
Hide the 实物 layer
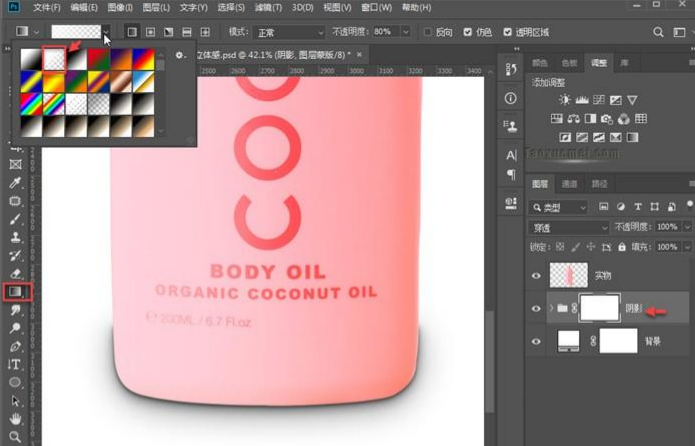coord(536,276)
